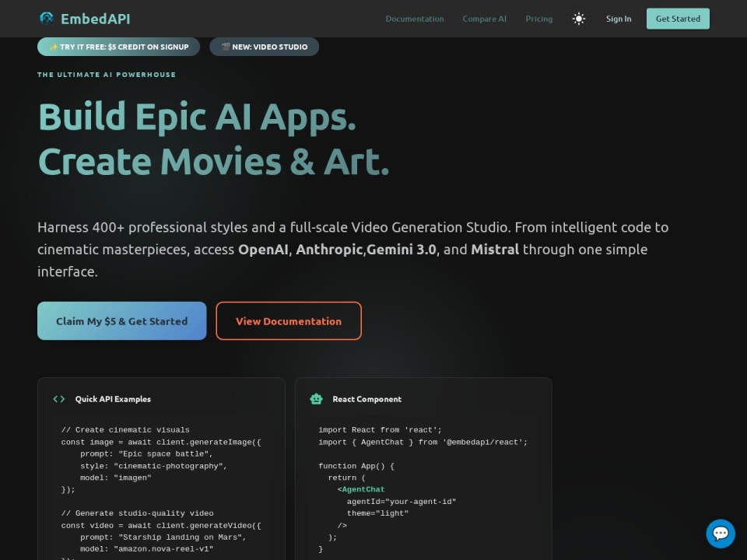This screenshot has width=747, height=560.
Task: Click the React Component heading
Action: point(366,399)
